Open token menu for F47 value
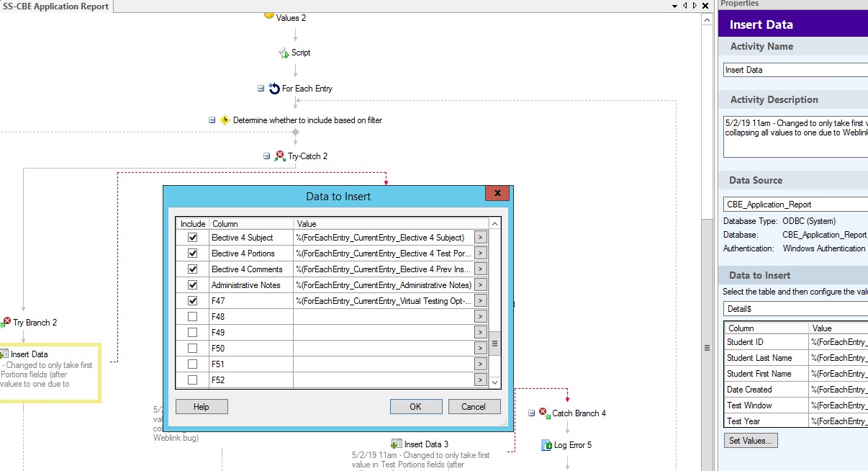This screenshot has height=471, width=868. tap(480, 301)
